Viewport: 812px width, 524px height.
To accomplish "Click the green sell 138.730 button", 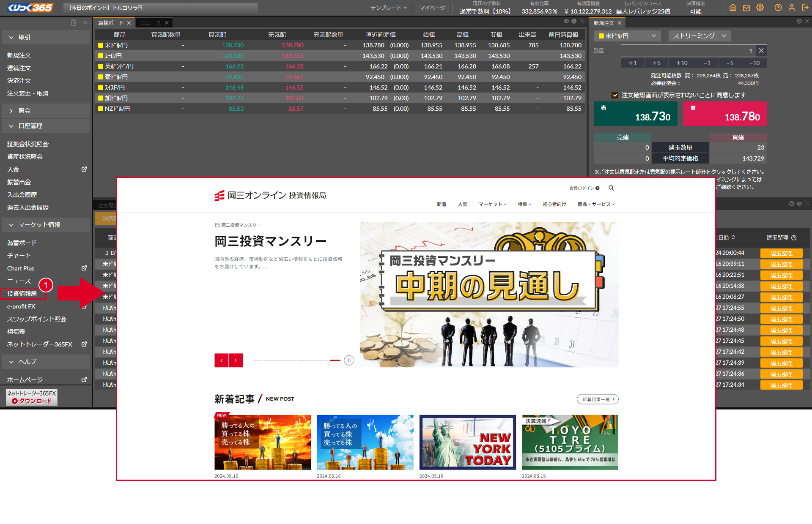I will pyautogui.click(x=635, y=114).
